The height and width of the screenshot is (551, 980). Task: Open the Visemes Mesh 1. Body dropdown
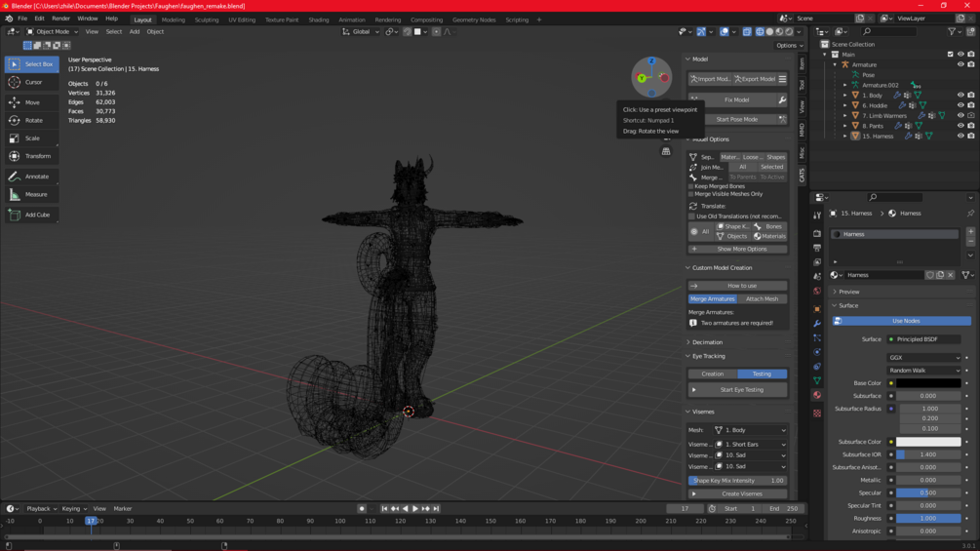750,430
